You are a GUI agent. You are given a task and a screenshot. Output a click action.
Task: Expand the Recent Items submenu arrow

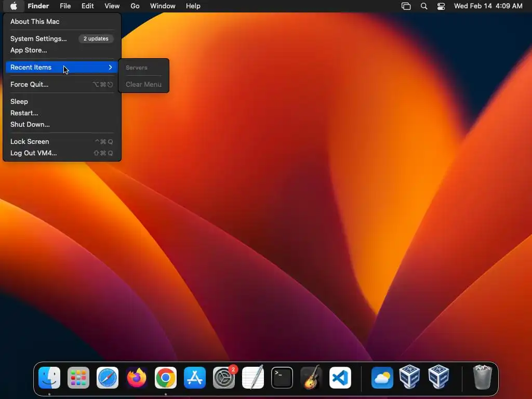click(110, 67)
